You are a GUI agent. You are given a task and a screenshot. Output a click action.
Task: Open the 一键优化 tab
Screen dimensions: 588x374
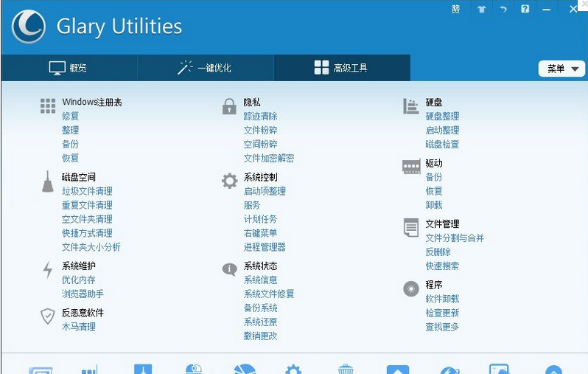(205, 68)
